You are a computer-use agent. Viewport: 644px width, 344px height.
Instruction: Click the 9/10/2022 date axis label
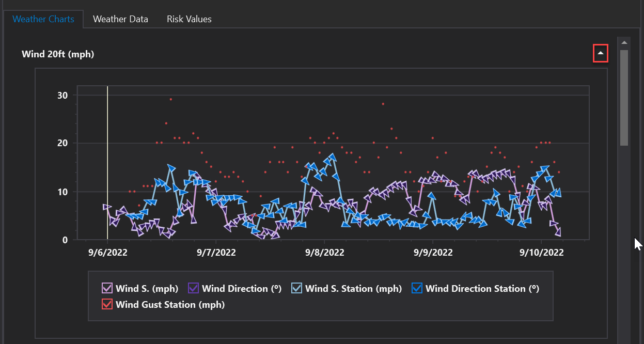541,253
